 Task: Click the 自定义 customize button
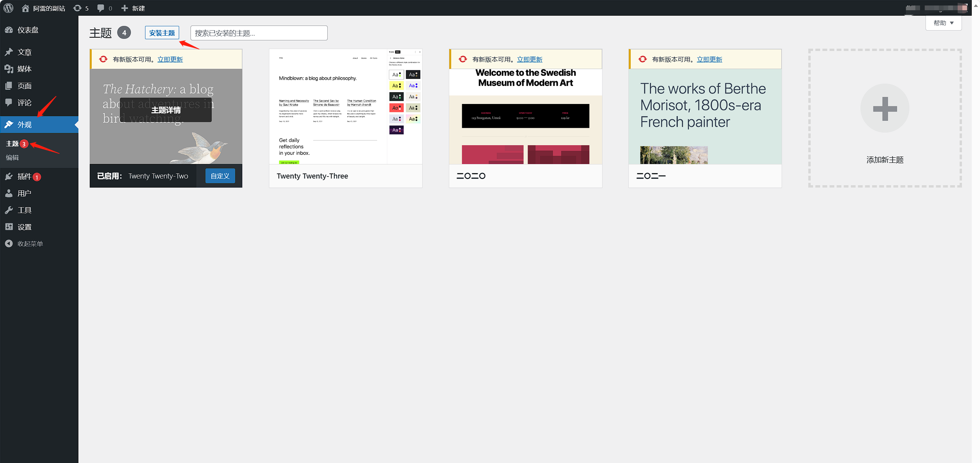220,176
